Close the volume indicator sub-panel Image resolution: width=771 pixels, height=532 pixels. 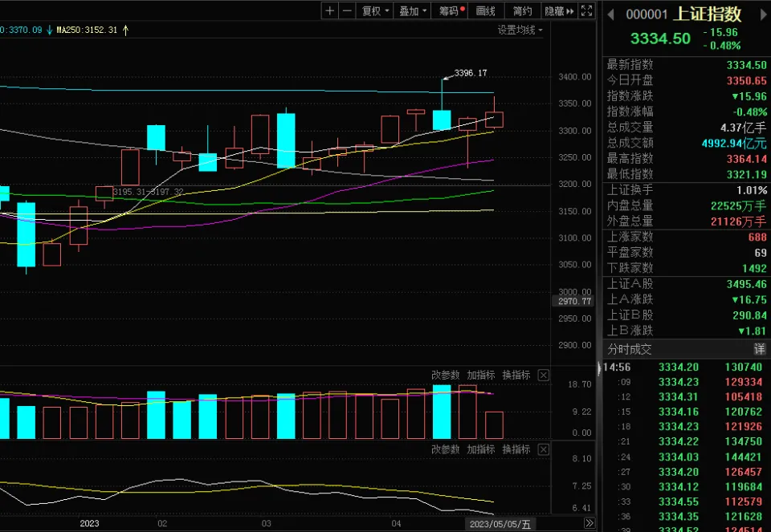tap(544, 376)
